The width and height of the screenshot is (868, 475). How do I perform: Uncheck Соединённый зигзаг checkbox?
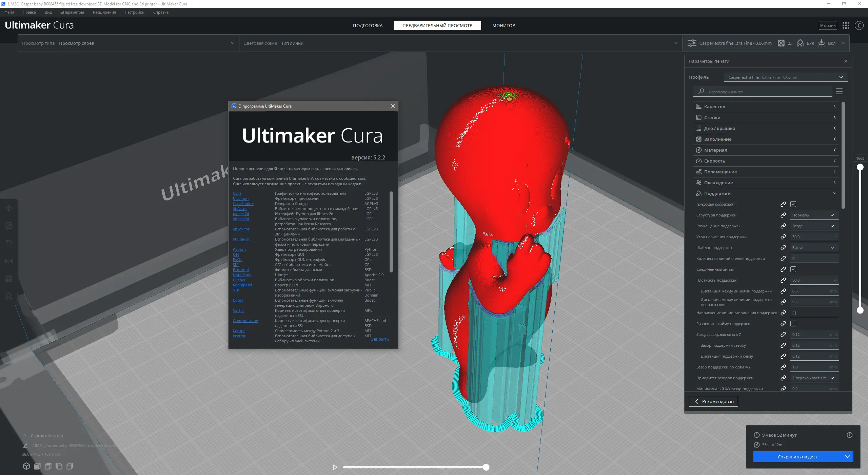(793, 269)
